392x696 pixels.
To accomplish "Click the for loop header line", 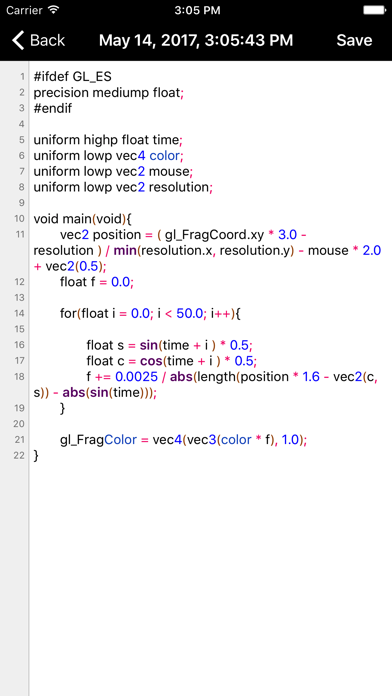I will [150, 314].
